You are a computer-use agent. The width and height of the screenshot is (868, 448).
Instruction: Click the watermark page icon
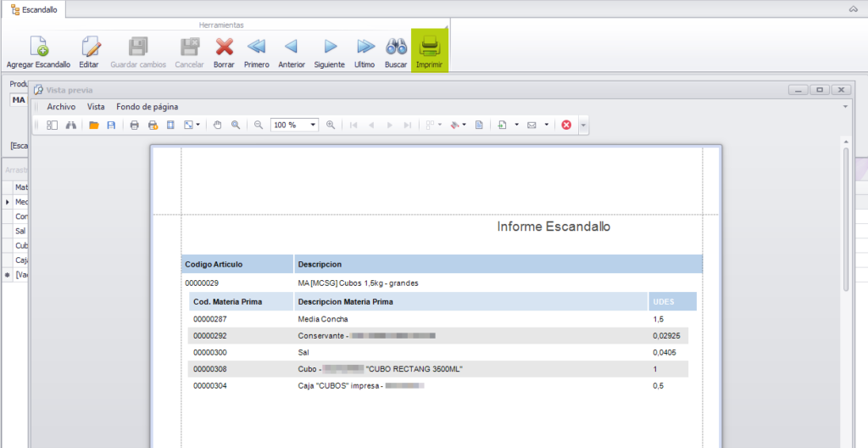(x=479, y=126)
